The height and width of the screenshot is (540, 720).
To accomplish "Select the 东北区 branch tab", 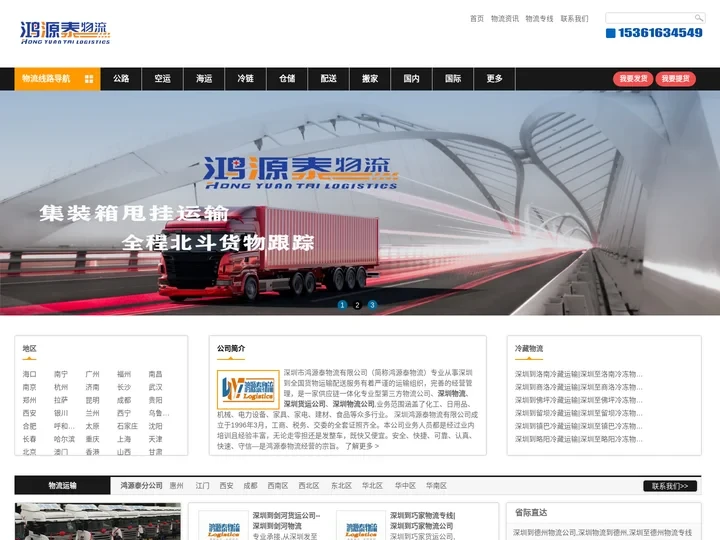I will point(341,486).
